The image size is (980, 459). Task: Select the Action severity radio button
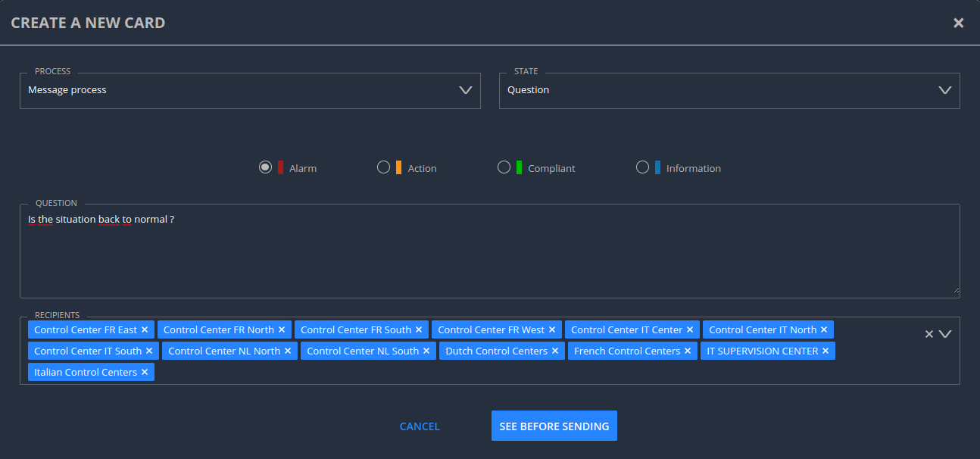point(383,167)
